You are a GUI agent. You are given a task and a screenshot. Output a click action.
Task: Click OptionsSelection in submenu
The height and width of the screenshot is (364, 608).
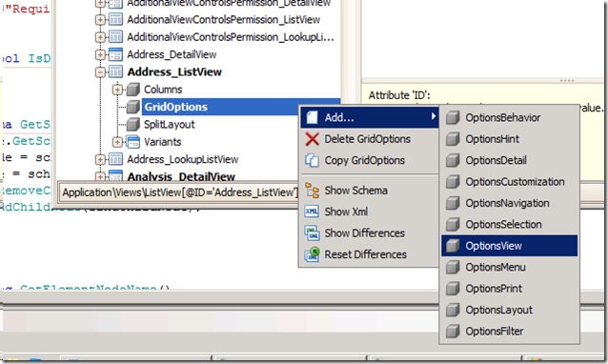[509, 225]
